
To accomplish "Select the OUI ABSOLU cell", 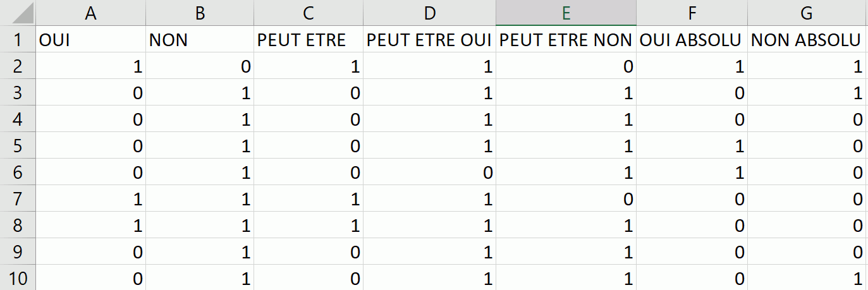I will point(692,40).
